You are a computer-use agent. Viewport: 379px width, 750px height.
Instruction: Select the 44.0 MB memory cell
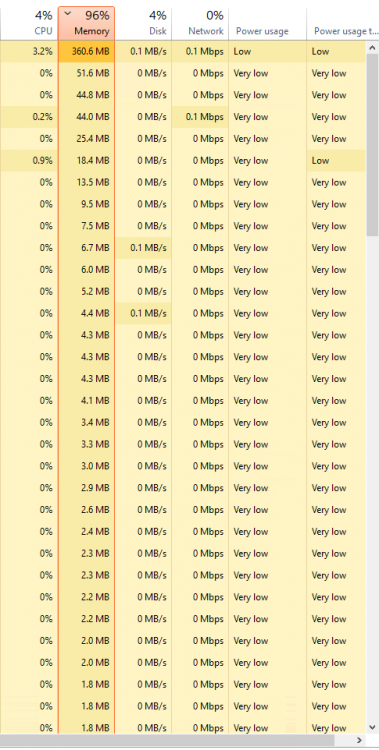click(87, 117)
